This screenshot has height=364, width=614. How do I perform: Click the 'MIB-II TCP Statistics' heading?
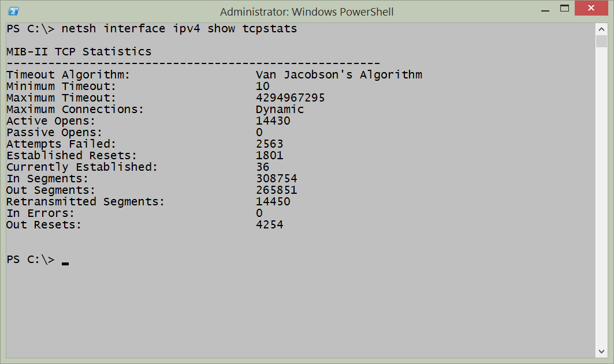[x=79, y=52]
